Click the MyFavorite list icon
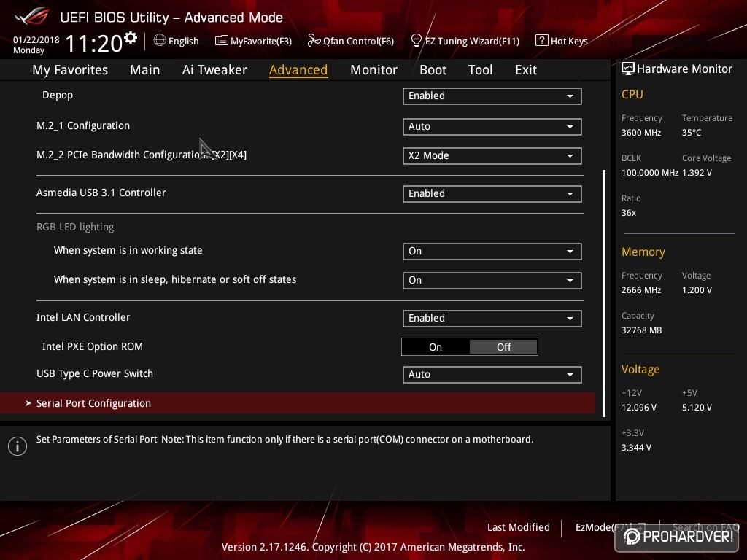Image resolution: width=747 pixels, height=560 pixels. (221, 41)
